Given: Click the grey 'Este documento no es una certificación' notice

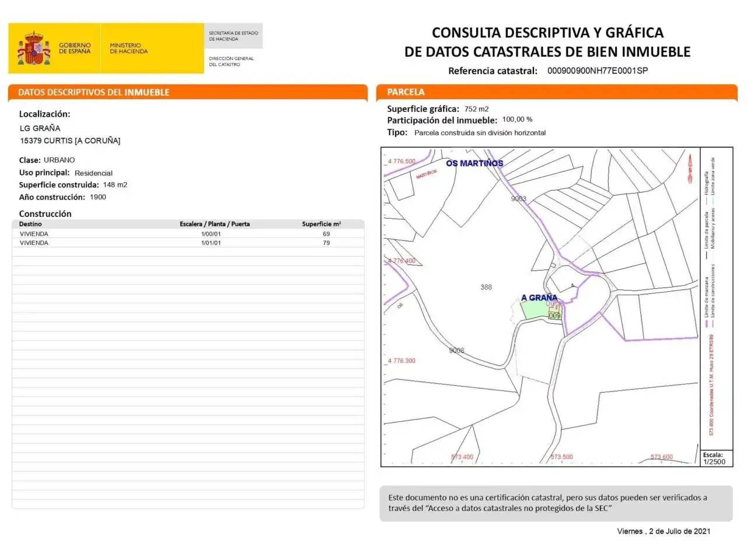Looking at the screenshot, I should tap(556, 503).
